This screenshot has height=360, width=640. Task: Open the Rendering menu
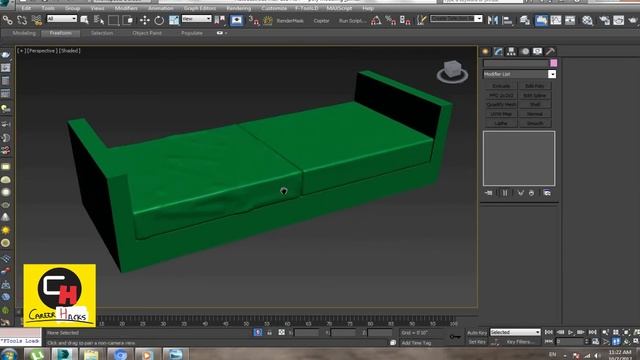point(238,8)
